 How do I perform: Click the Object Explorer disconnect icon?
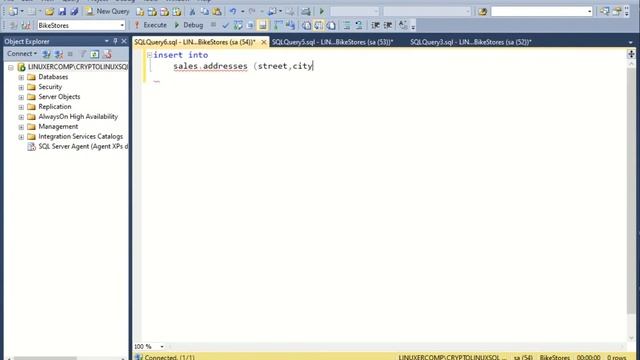coord(59,54)
